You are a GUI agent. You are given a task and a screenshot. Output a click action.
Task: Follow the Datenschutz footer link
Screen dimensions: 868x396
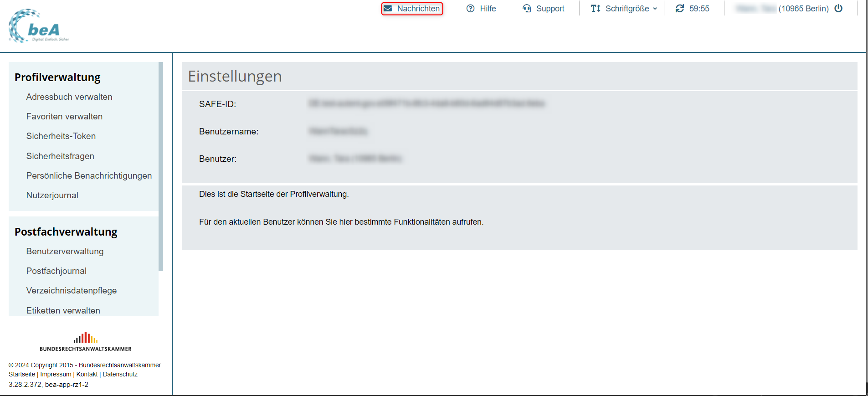(120, 374)
